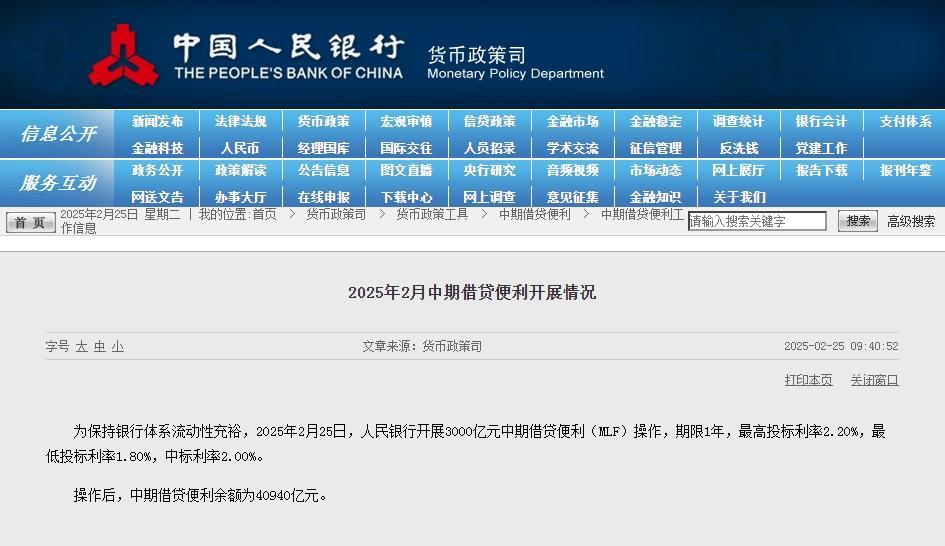
Task: Open 在线申报 link
Action: (x=324, y=197)
